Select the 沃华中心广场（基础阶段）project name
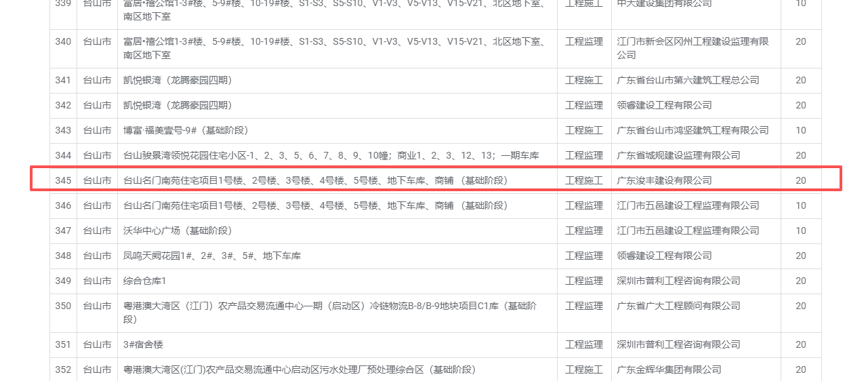This screenshot has height=381, width=868. pos(178,230)
